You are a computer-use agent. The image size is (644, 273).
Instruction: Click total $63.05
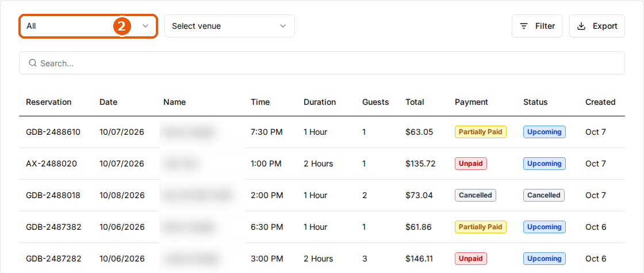point(419,132)
